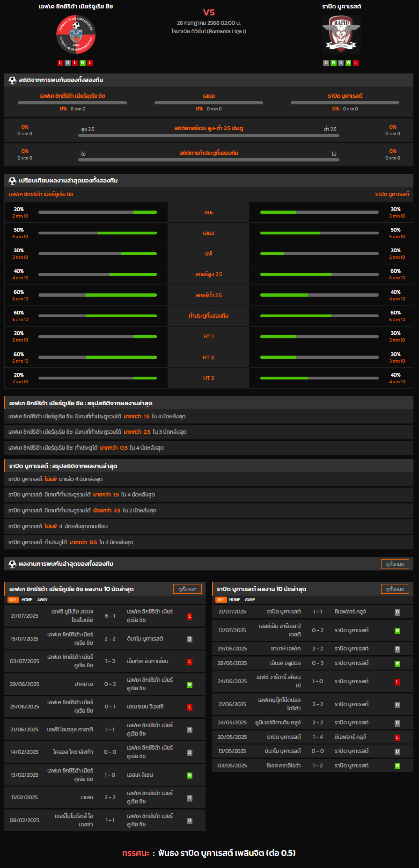The image size is (419, 868).
Task: Click the league label (Romania Liga I)
Action: pos(209,31)
